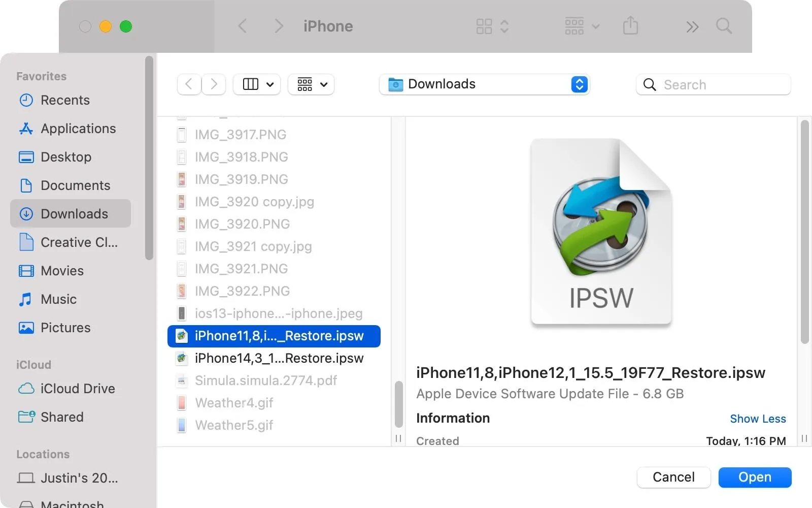
Task: Select iPhone14,3_1...Restore.ipsw file
Action: coord(274,358)
